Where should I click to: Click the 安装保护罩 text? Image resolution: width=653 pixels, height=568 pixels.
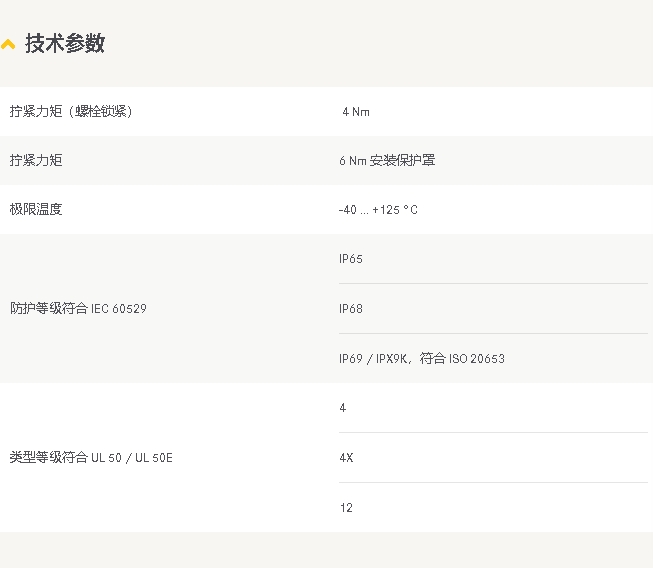click(x=402, y=160)
